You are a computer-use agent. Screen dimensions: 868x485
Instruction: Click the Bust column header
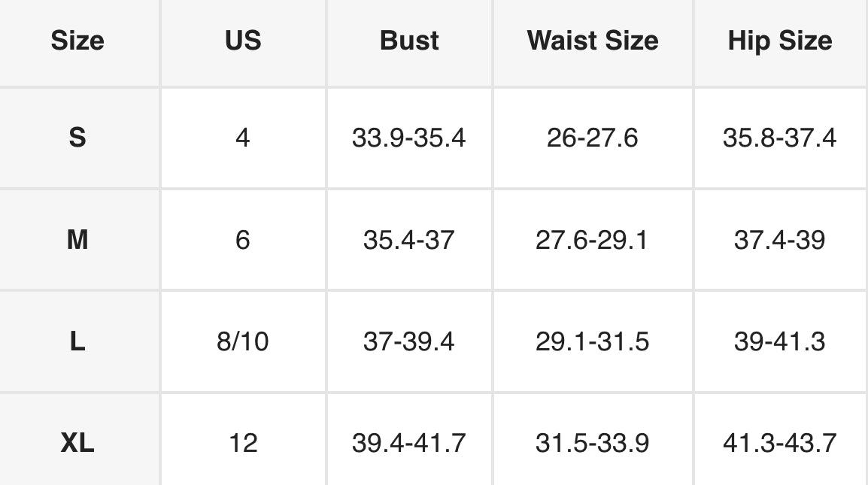[x=409, y=41]
